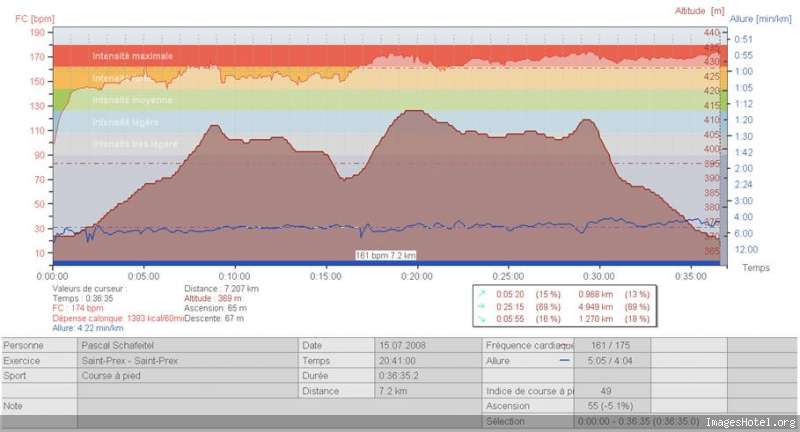
Task: Click the blue line marker beside Allure
Action: pyautogui.click(x=564, y=361)
